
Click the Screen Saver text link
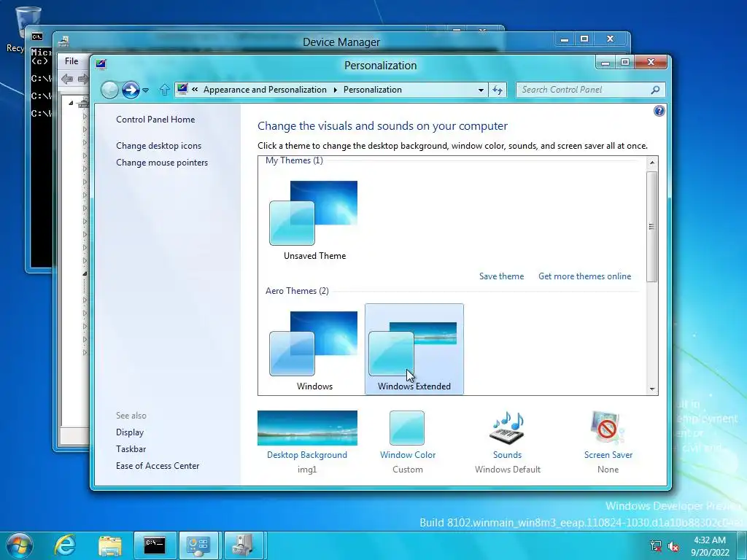click(x=608, y=455)
